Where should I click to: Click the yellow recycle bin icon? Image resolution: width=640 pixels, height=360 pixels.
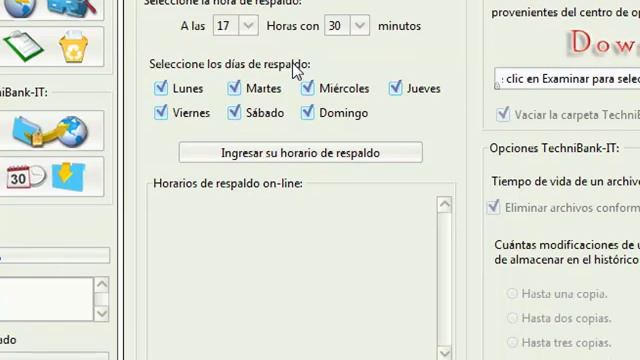pos(73,47)
